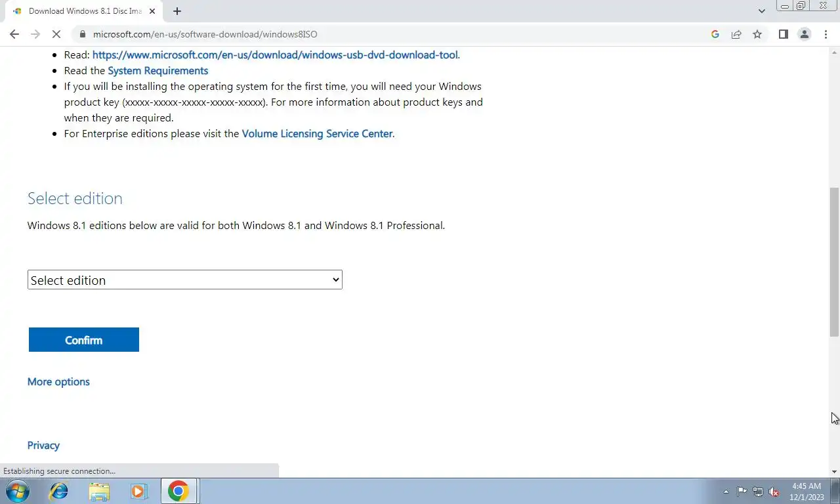Go back to the previous page
840x504 pixels.
14,34
